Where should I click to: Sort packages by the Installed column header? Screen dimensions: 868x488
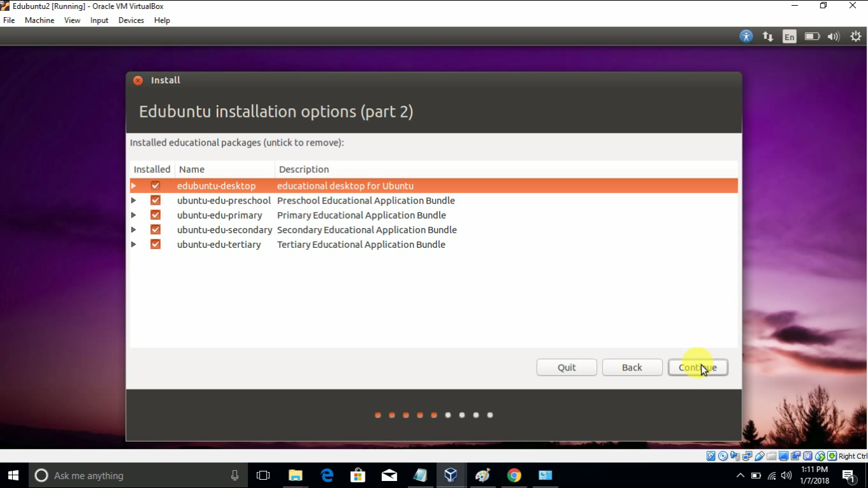tap(153, 169)
